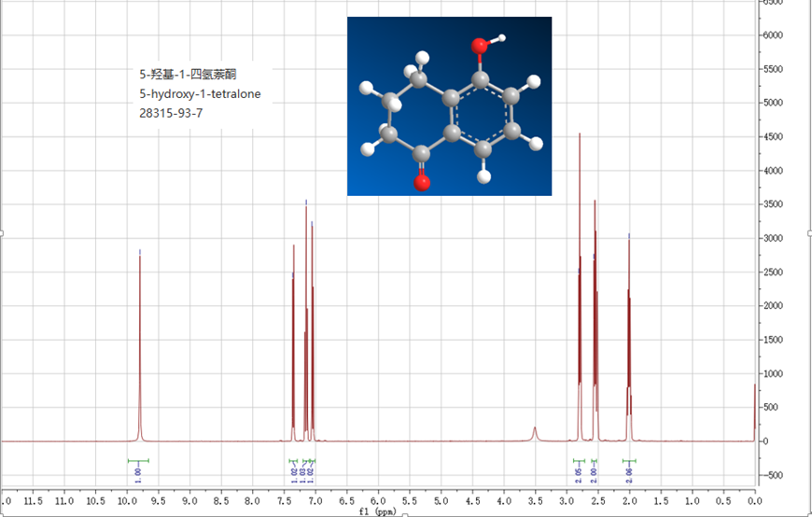Click the red carbonyl oxygen atom in the molecule
Viewport: 812px width, 517px height.
(x=422, y=181)
